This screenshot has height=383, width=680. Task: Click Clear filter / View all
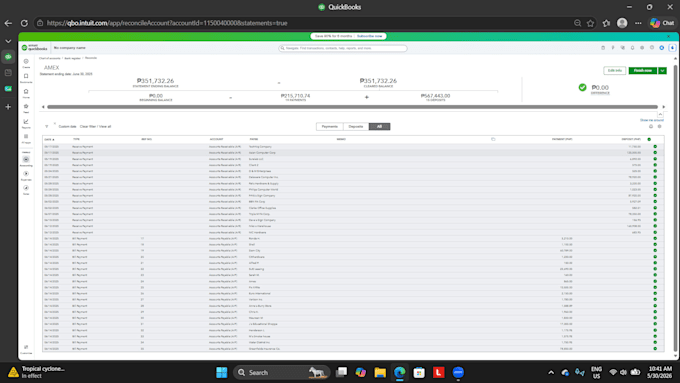95,127
